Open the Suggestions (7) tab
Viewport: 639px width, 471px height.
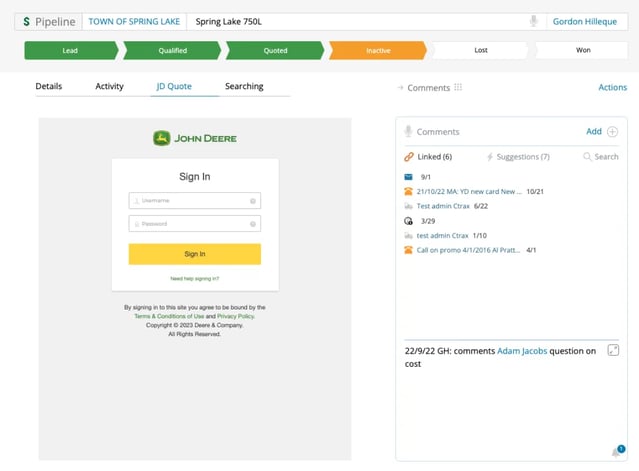pos(518,157)
